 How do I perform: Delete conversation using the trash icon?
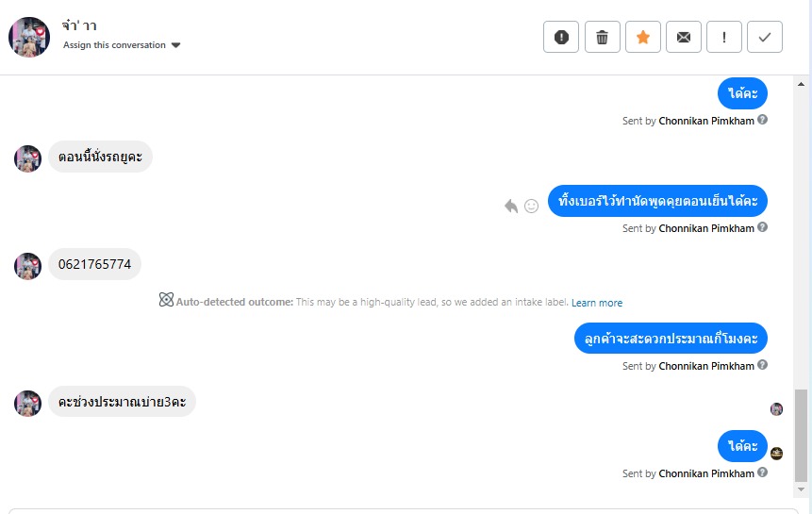pyautogui.click(x=602, y=37)
